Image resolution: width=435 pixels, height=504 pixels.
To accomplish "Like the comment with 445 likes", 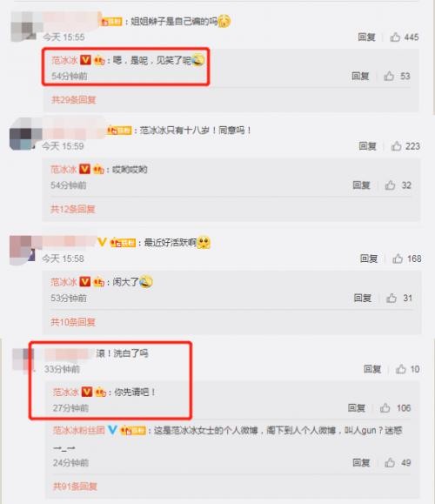I will click(395, 37).
